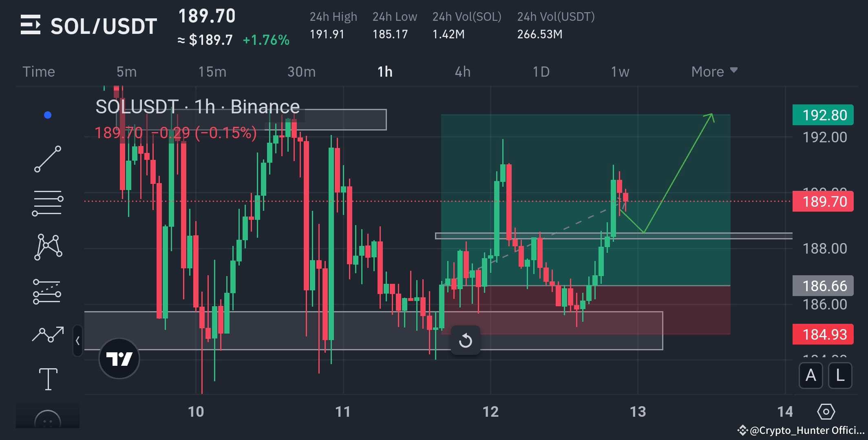Switch to the 4h timeframe tab
Screen dimensions: 868x440
click(x=463, y=71)
